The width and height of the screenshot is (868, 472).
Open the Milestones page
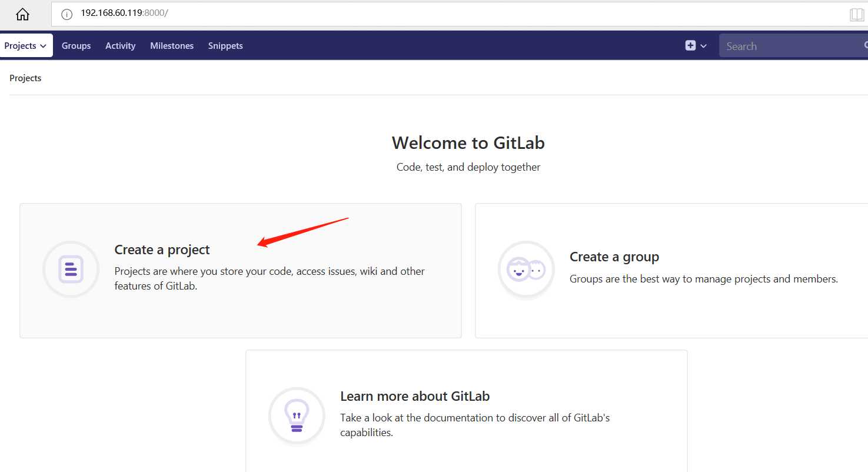[x=172, y=46]
